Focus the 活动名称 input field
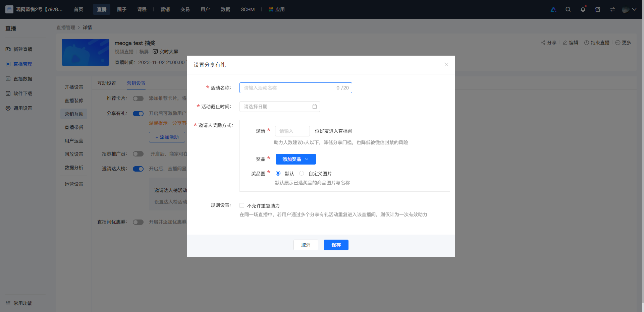 pos(296,88)
